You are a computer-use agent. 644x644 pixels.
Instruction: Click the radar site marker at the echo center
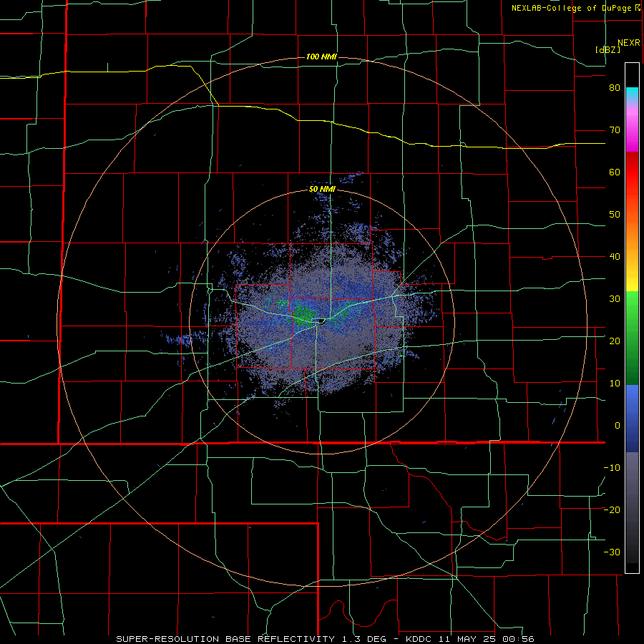click(x=321, y=321)
